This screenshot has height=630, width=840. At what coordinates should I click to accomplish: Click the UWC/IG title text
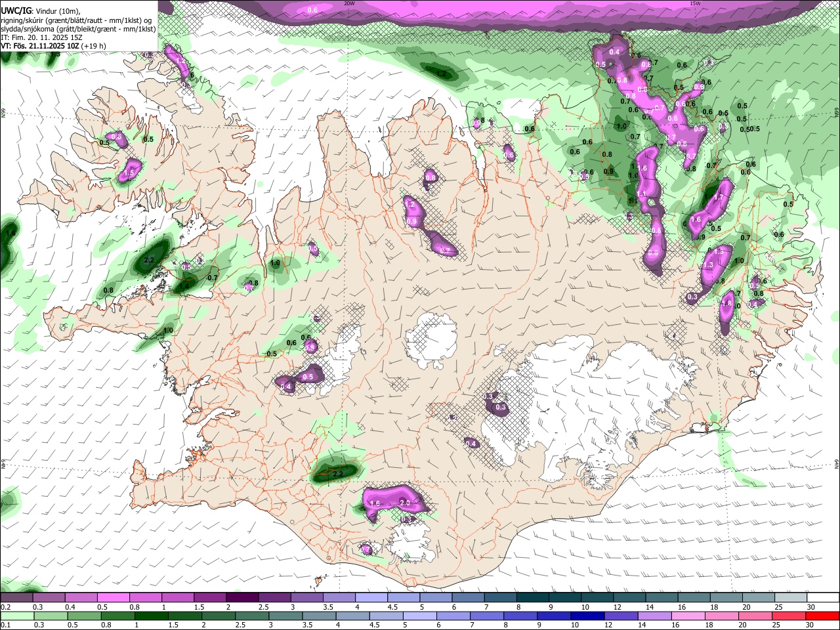click(x=16, y=11)
